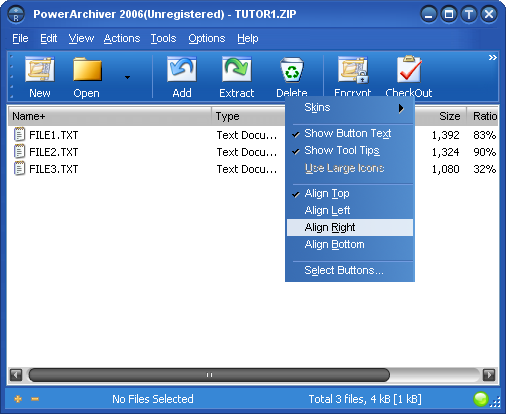The image size is (506, 414).
Task: Click the 90% ratio value
Action: point(485,152)
